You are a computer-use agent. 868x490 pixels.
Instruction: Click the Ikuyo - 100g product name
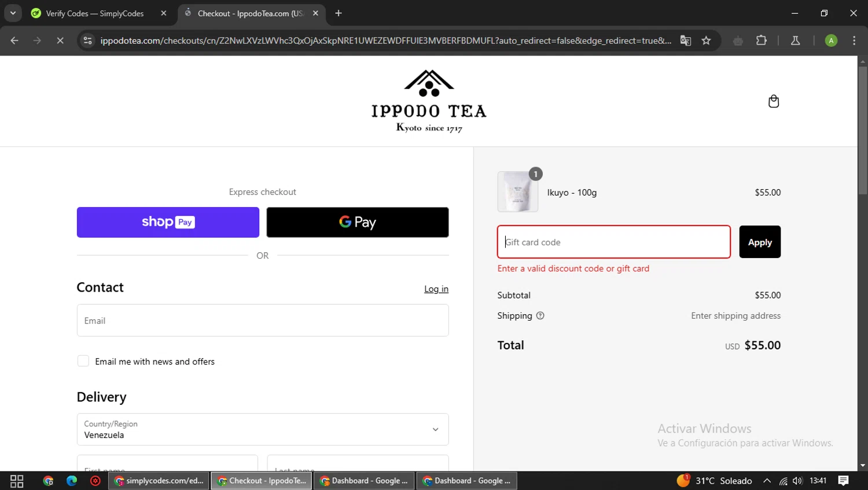[x=572, y=193]
